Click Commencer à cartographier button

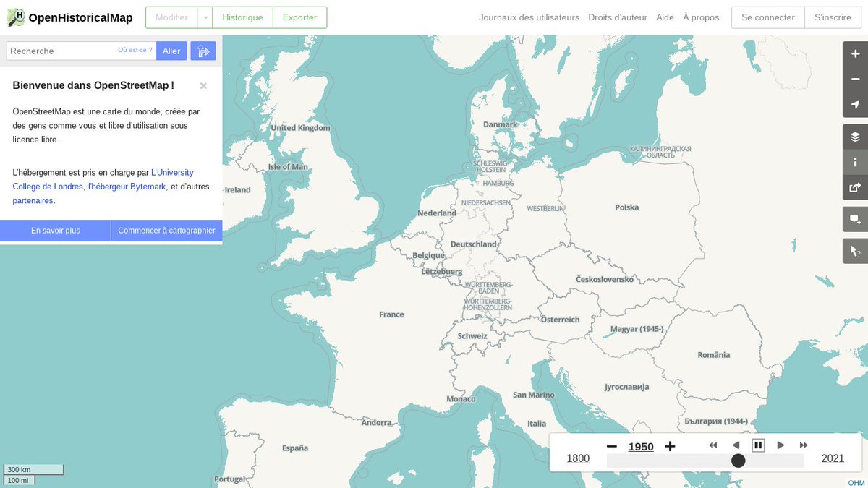click(167, 231)
